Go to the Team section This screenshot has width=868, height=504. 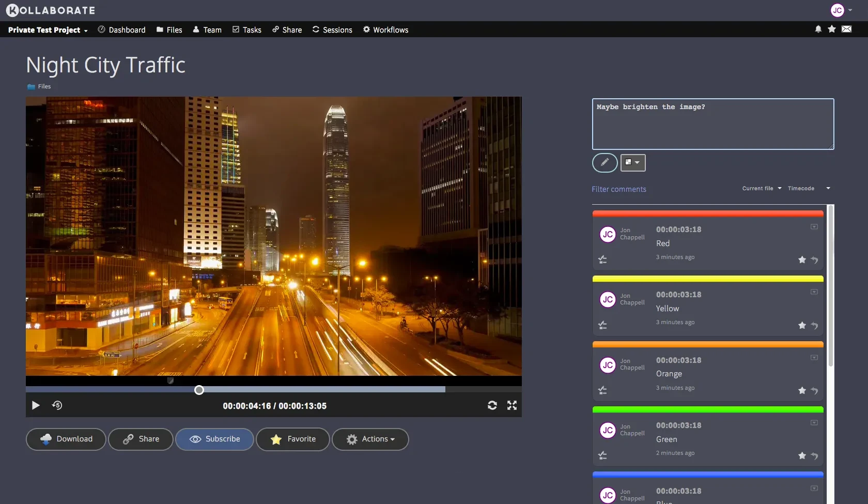207,29
